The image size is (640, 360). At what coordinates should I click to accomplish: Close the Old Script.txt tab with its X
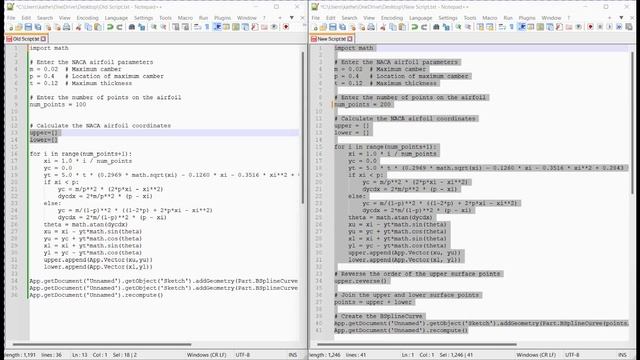click(x=43, y=39)
